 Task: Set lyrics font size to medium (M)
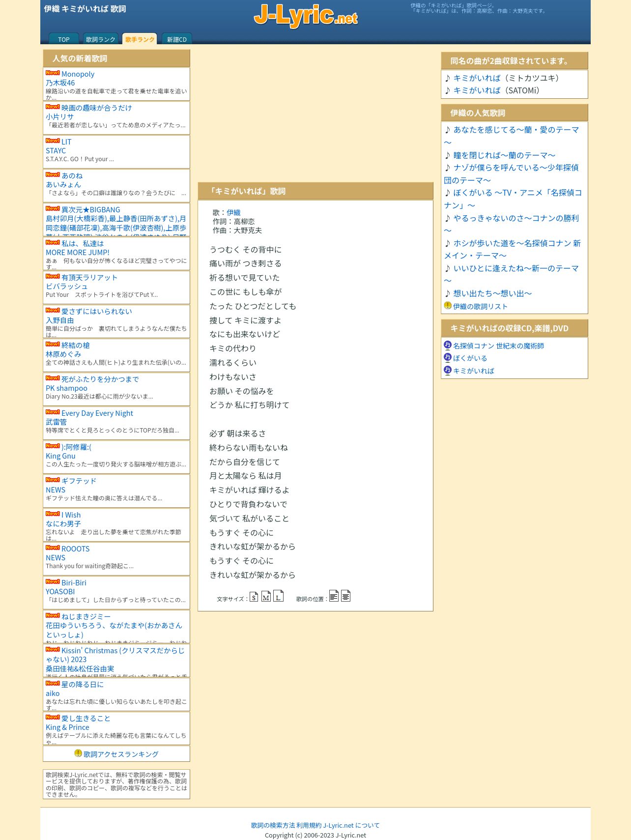tap(266, 596)
